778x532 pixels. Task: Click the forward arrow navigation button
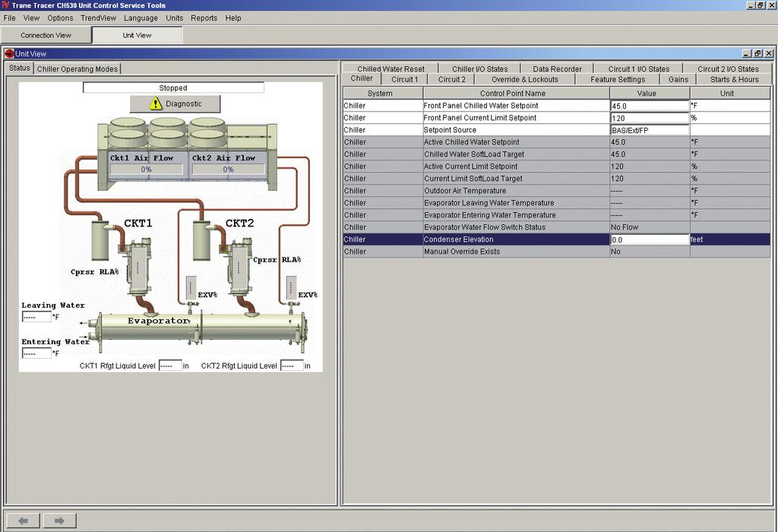coord(59,521)
